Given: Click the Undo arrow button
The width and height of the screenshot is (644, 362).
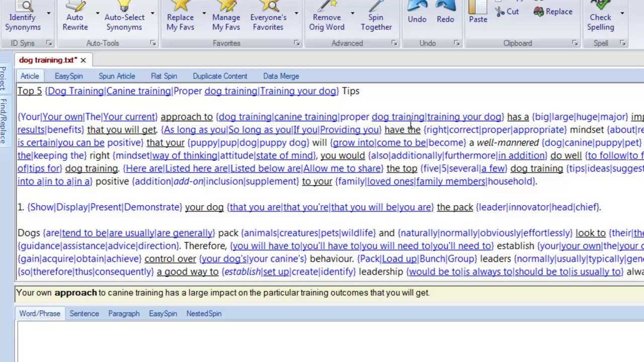Looking at the screenshot, I should [417, 13].
